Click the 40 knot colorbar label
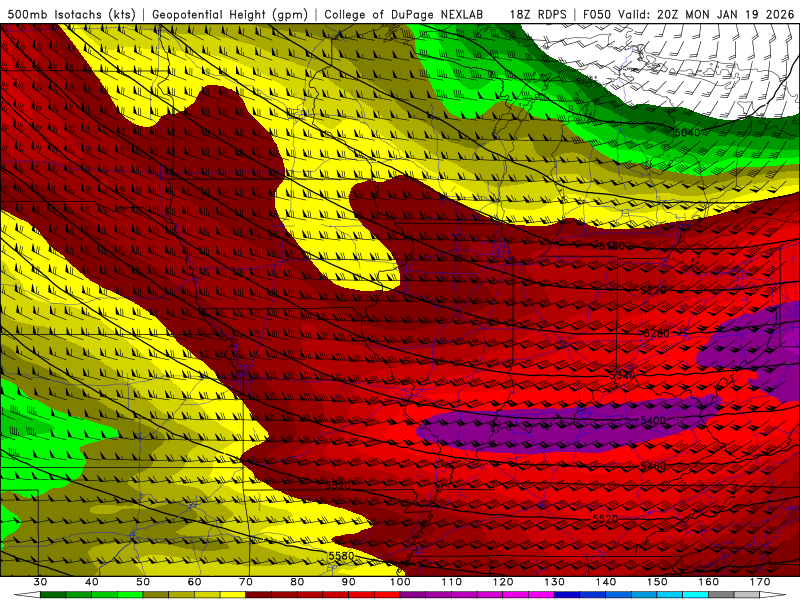Viewport: 800px width, 600px height. (x=92, y=582)
